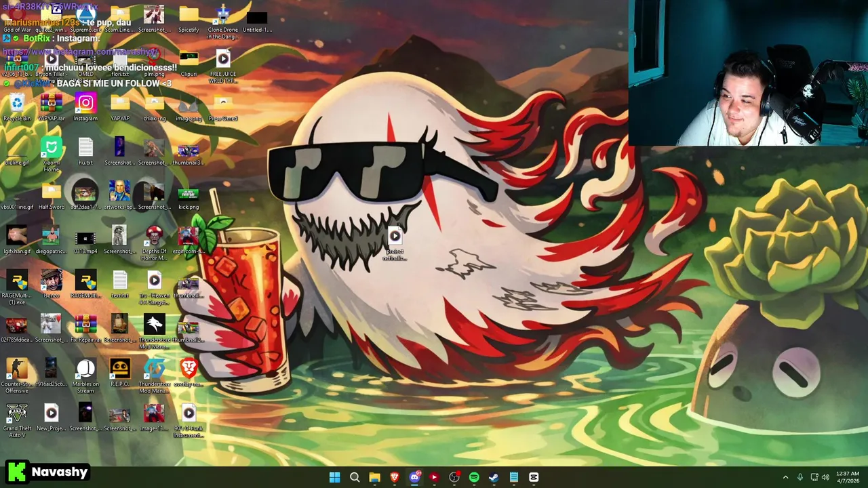Open the Half Sword folder
868x488 pixels.
52,196
